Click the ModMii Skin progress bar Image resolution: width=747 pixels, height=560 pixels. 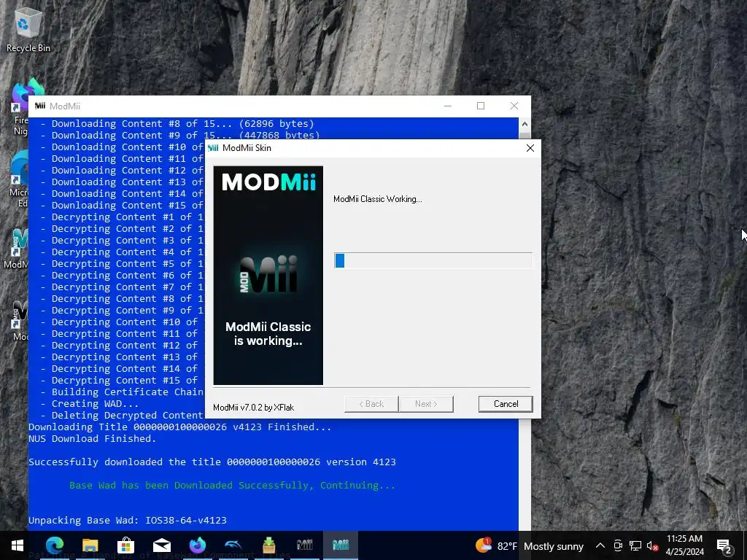pos(433,260)
